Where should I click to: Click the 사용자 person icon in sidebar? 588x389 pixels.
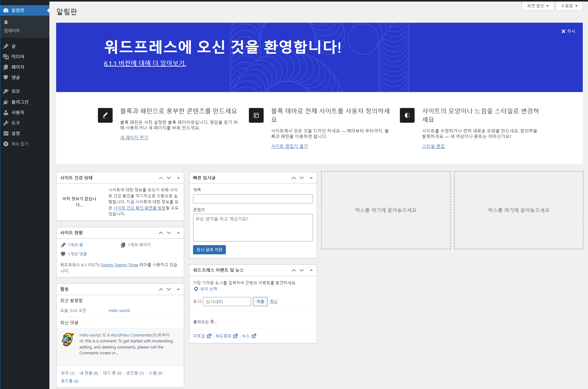6,113
